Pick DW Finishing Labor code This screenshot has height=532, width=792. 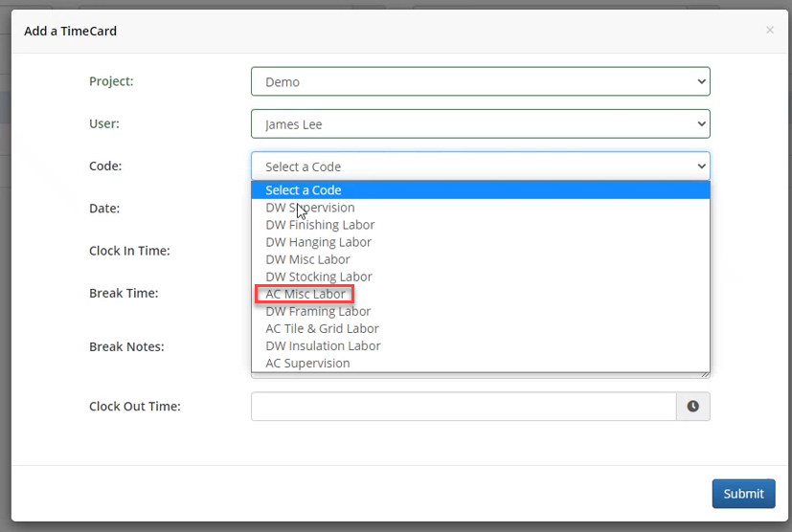click(320, 225)
